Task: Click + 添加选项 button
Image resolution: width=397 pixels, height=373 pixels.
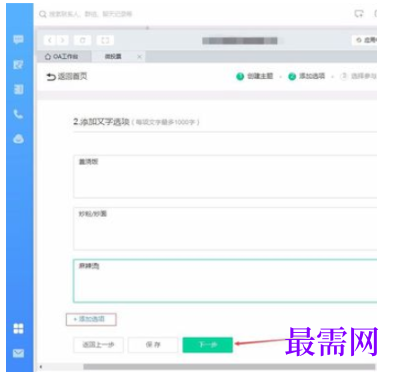Action: (x=91, y=319)
